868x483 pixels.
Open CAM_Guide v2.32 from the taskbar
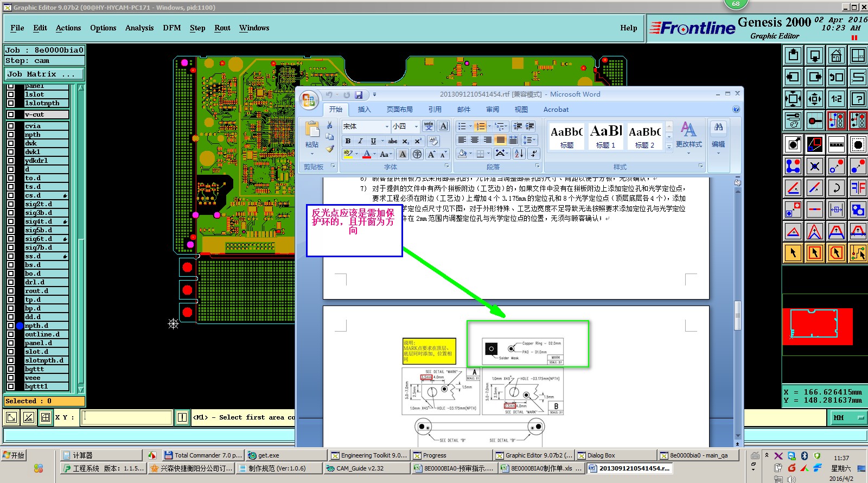point(366,468)
